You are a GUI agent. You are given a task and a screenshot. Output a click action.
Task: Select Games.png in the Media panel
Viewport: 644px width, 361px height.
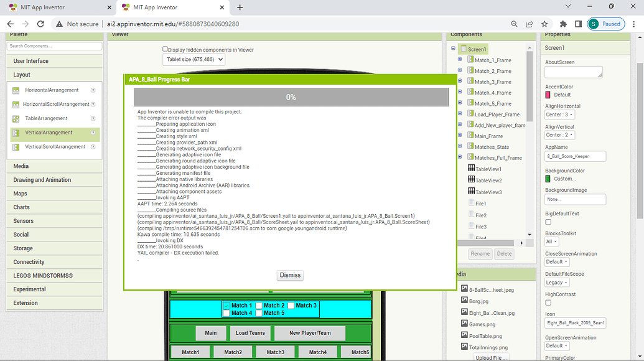tap(463, 324)
